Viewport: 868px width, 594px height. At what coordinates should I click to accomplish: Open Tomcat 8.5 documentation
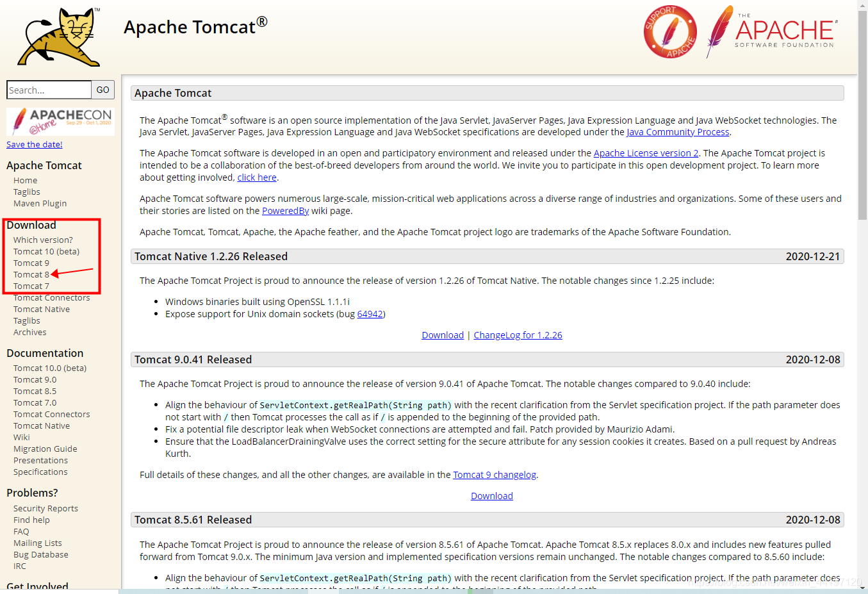[x=35, y=392]
